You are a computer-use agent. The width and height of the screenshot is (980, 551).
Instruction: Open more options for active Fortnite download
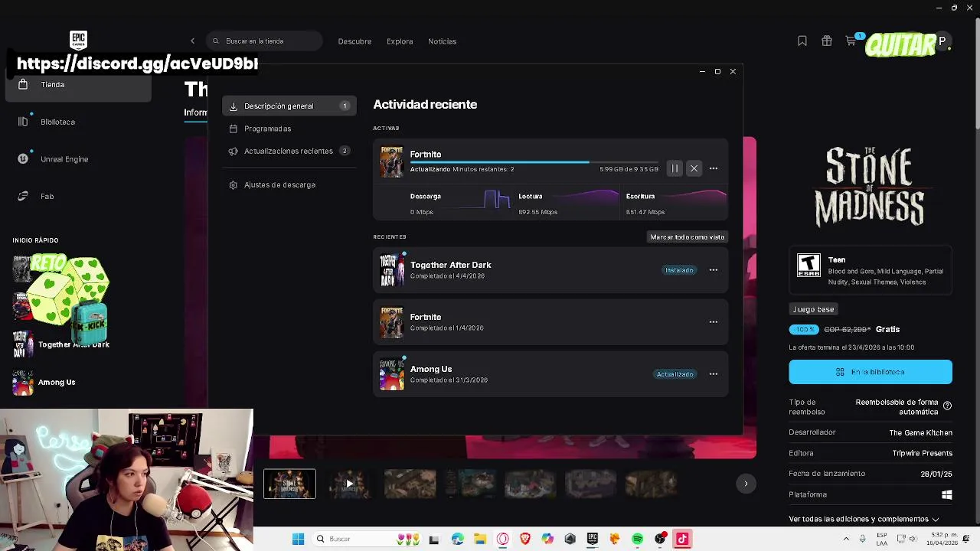[714, 168]
